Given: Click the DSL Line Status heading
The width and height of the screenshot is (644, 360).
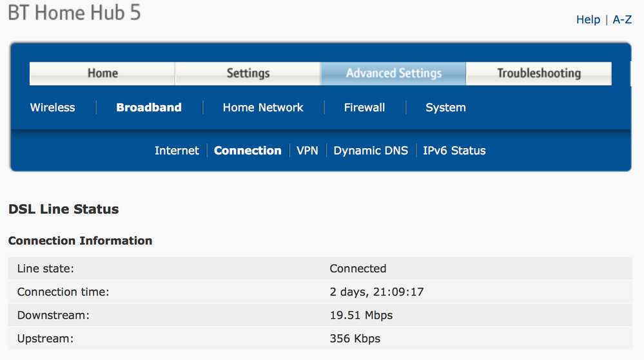Looking at the screenshot, I should (63, 209).
